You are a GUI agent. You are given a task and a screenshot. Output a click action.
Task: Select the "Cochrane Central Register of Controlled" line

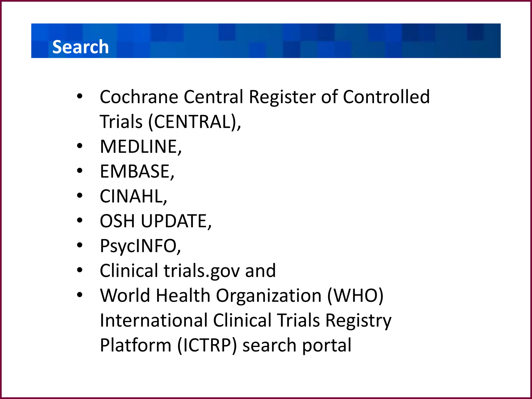pyautogui.click(x=265, y=97)
